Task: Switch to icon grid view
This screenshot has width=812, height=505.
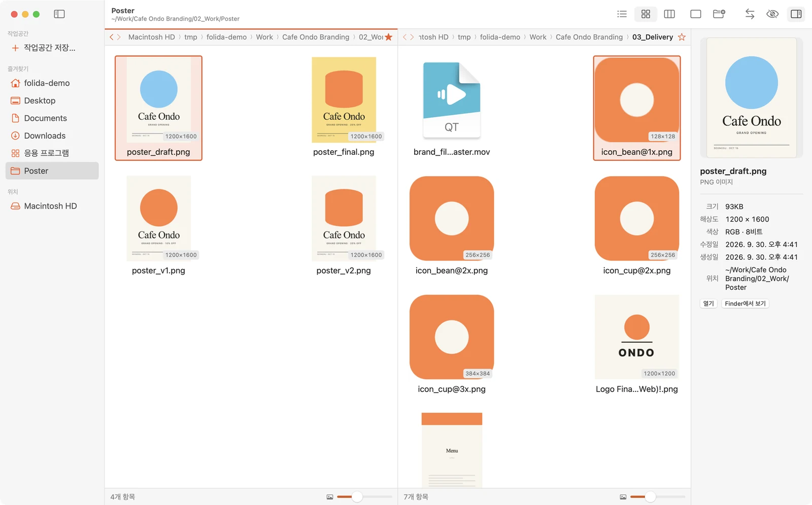Action: [646, 14]
